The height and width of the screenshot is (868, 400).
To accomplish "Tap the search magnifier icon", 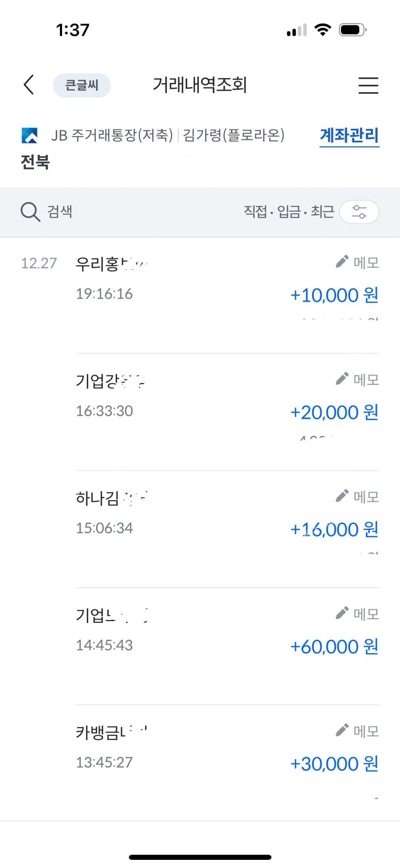I will point(30,212).
